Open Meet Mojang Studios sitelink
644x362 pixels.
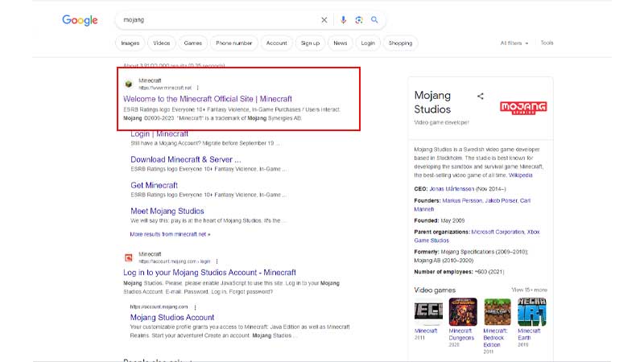coord(167,211)
